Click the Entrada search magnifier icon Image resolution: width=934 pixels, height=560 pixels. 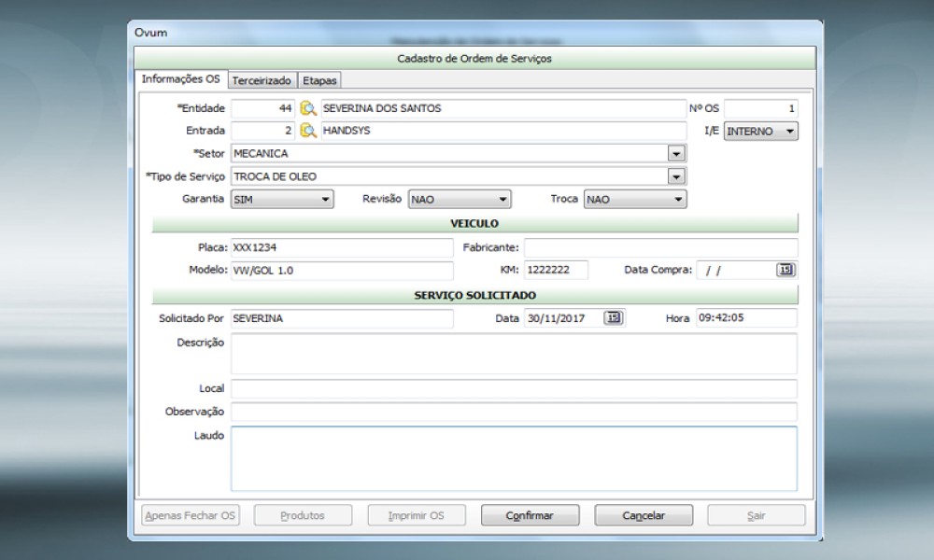[x=308, y=131]
